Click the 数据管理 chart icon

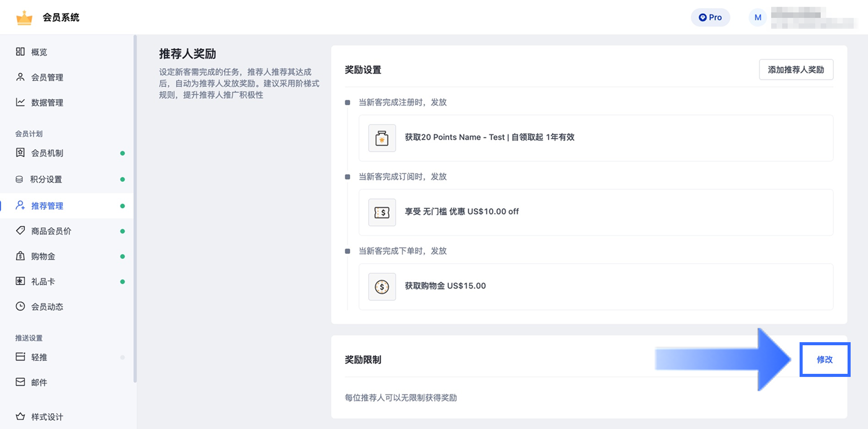[20, 102]
